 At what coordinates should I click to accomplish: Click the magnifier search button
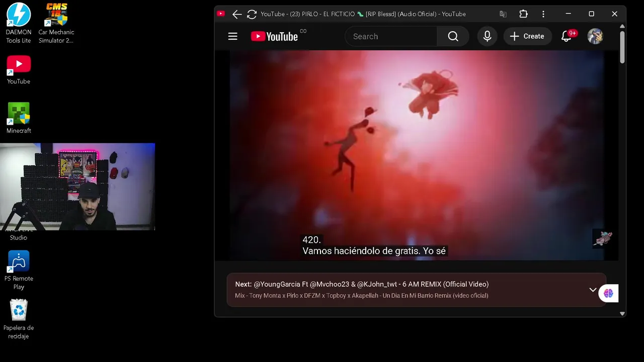453,36
